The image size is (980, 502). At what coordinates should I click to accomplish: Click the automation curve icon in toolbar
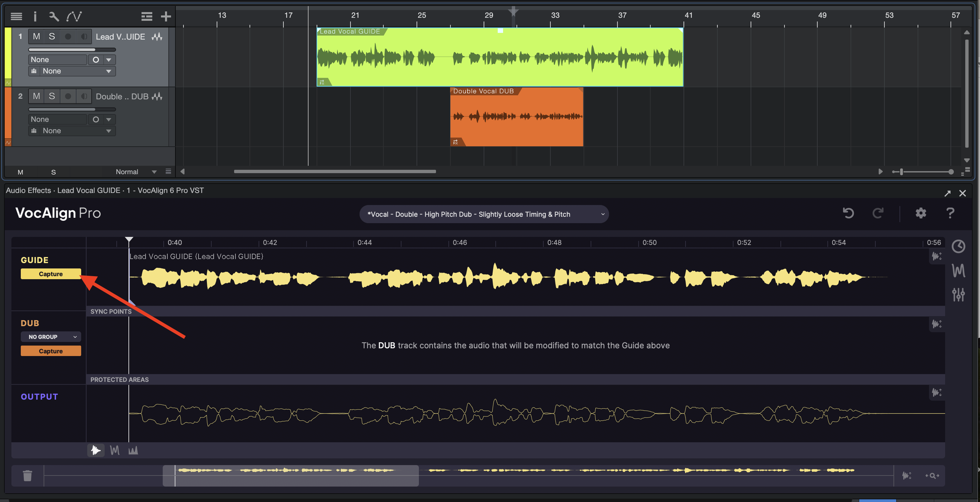click(x=74, y=16)
